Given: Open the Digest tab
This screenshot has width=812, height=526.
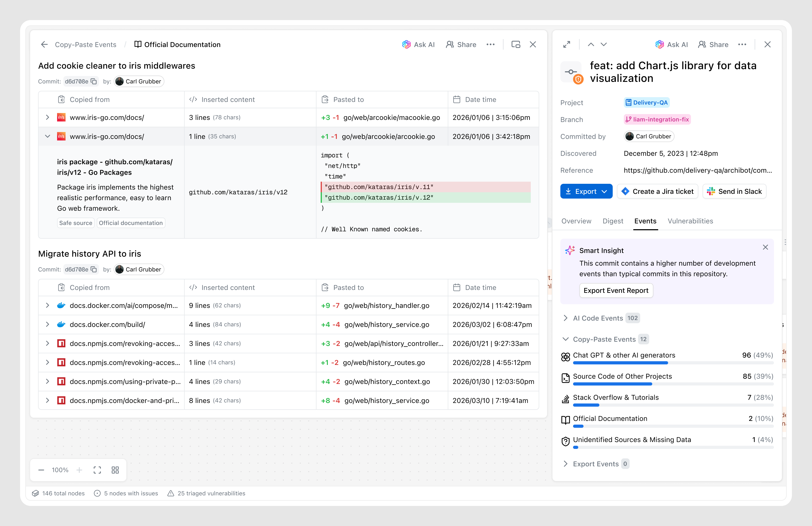Looking at the screenshot, I should (612, 221).
